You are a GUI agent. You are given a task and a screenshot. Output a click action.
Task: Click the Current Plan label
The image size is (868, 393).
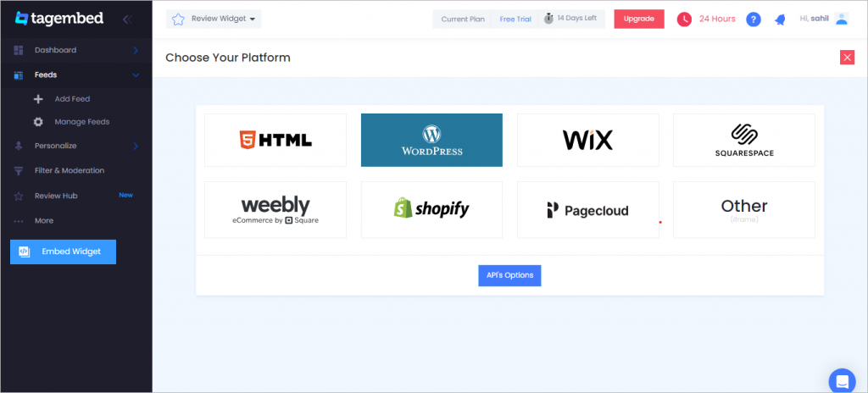[463, 19]
